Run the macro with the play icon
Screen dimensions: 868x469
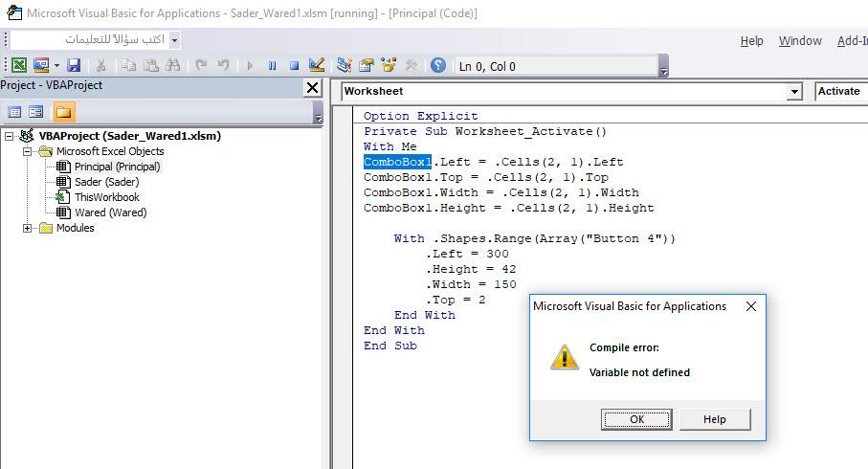pos(250,66)
